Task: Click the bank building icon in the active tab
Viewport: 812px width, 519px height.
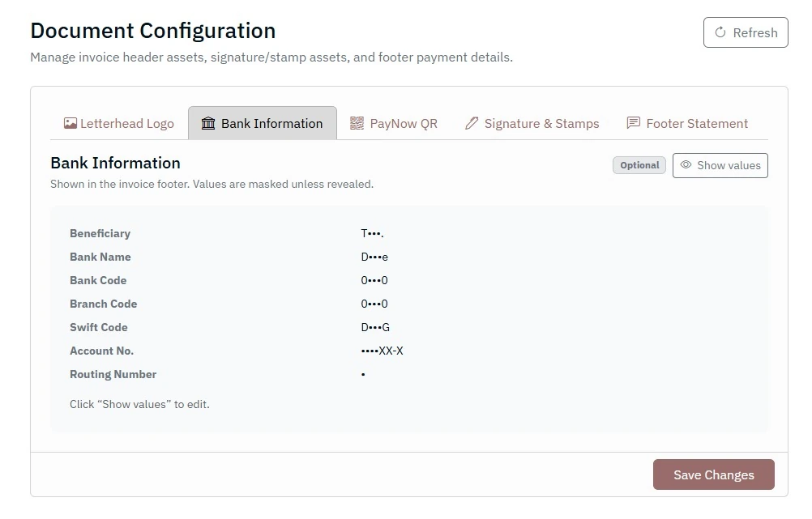Action: [x=208, y=124]
